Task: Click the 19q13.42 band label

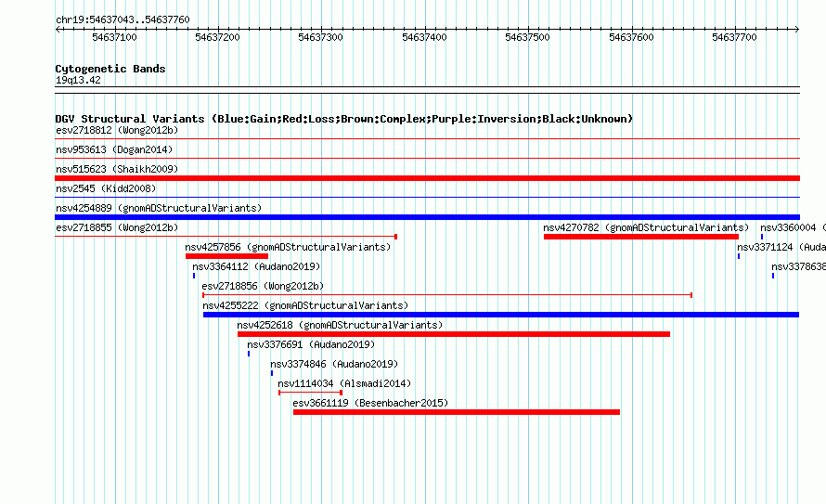Action: click(78, 80)
